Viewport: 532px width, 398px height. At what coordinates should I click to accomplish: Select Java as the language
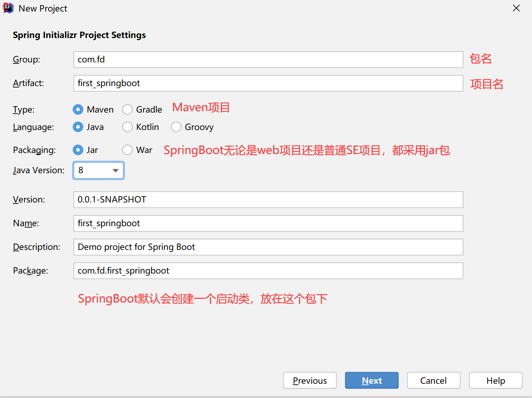coord(78,127)
